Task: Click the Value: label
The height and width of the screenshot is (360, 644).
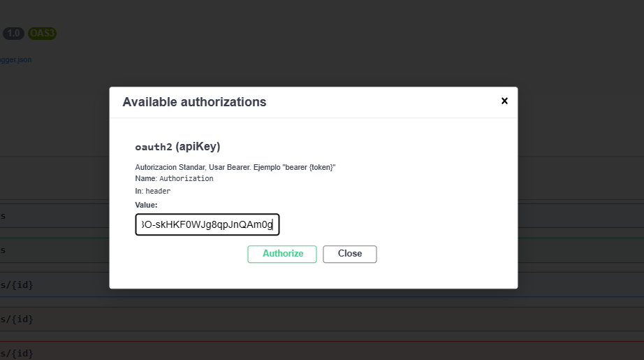Action: pos(146,205)
